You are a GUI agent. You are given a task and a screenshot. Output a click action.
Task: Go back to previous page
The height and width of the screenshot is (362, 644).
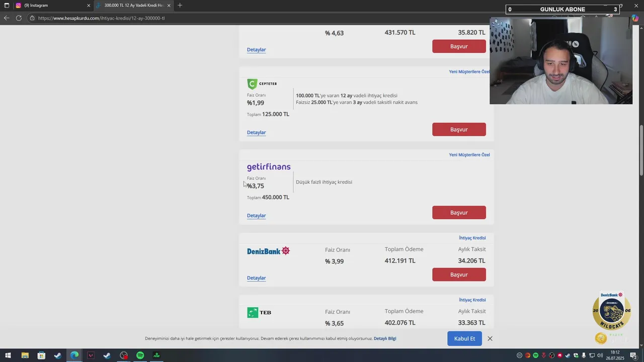pos(6,18)
